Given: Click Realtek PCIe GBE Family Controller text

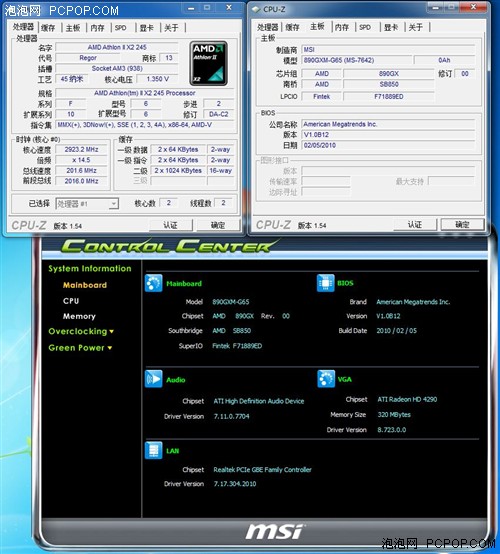Looking at the screenshot, I should click(263, 470).
